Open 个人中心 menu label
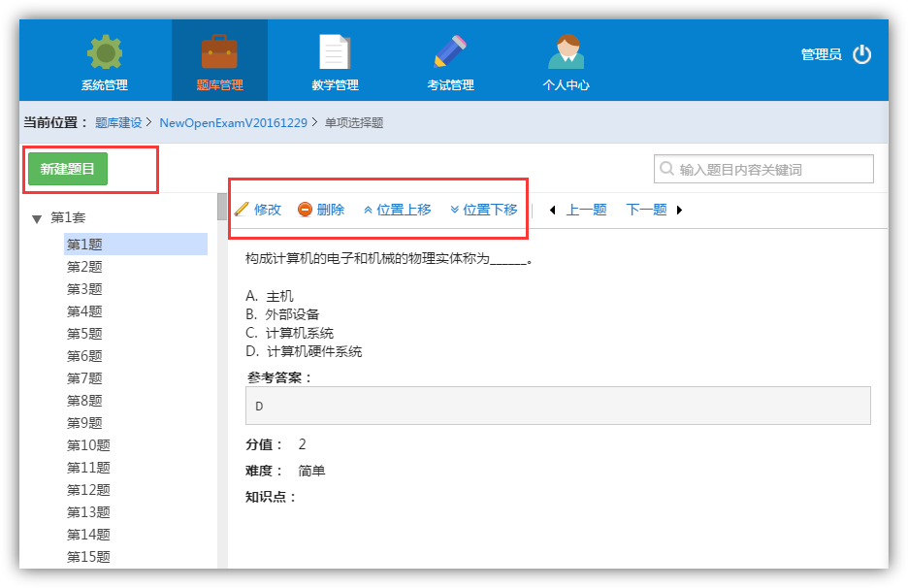 (x=567, y=85)
